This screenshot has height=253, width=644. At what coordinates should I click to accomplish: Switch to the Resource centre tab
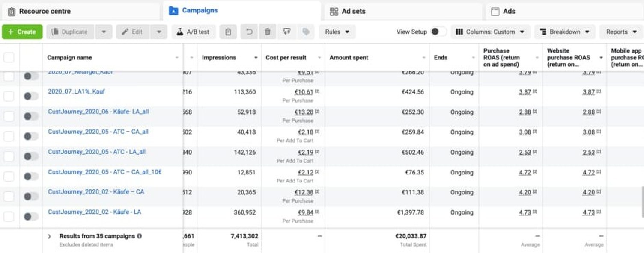(80, 11)
